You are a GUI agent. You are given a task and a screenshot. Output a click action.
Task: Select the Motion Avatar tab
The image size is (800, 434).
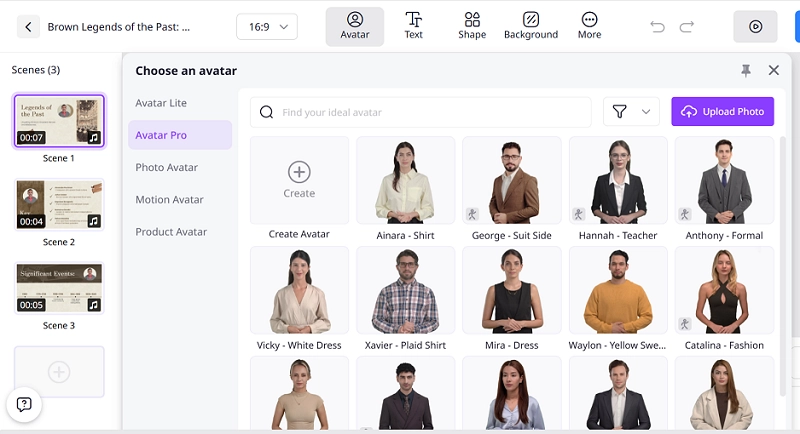coord(169,199)
